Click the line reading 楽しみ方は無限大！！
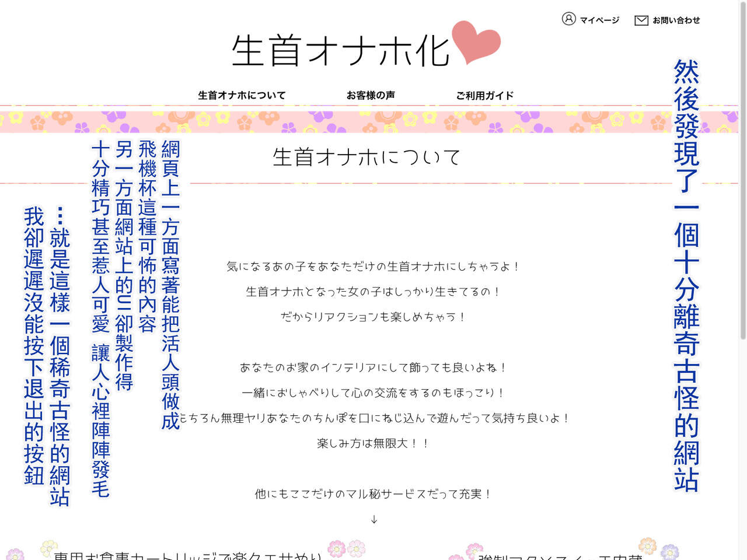 [373, 443]
